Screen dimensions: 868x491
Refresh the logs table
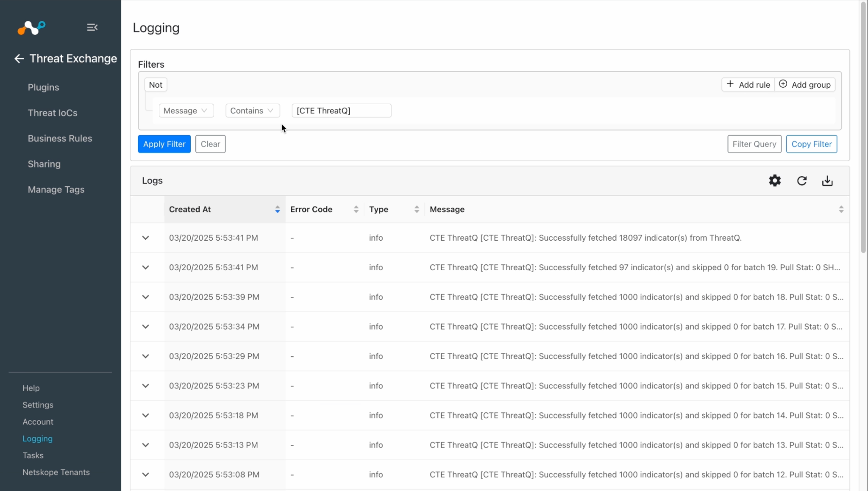pos(801,181)
